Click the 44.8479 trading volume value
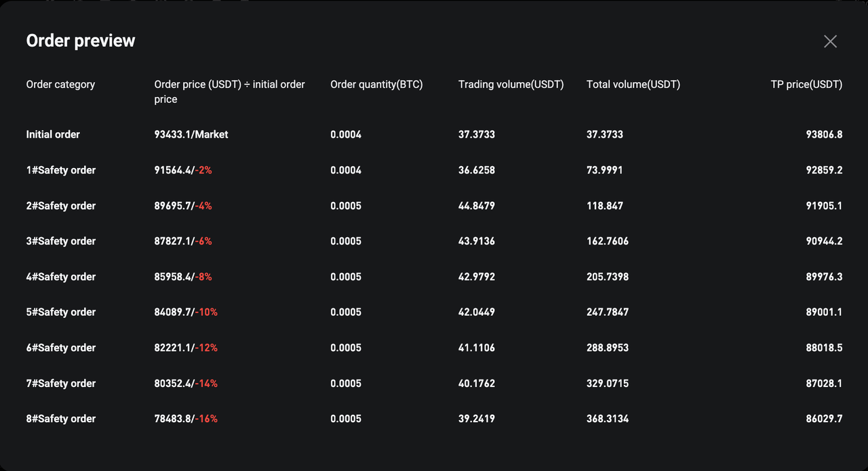Viewport: 868px width, 471px height. pyautogui.click(x=476, y=206)
